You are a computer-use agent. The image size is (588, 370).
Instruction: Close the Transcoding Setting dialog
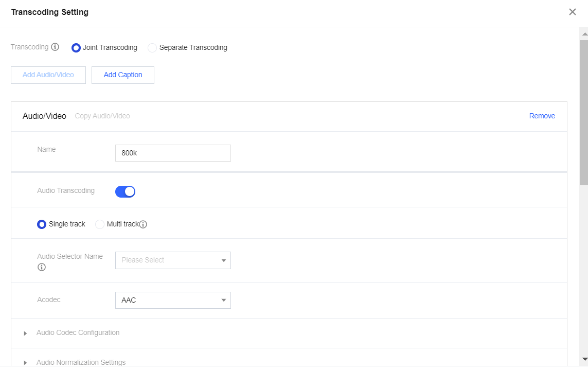point(572,12)
